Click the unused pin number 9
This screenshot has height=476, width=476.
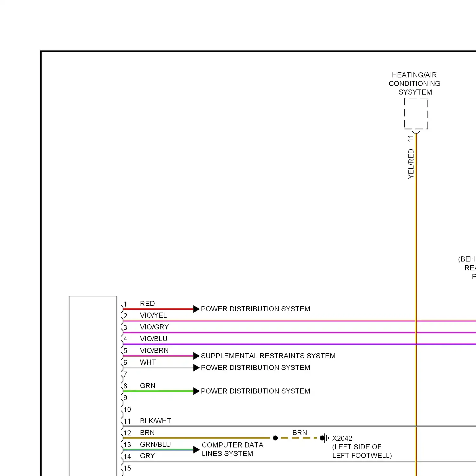[x=125, y=398]
